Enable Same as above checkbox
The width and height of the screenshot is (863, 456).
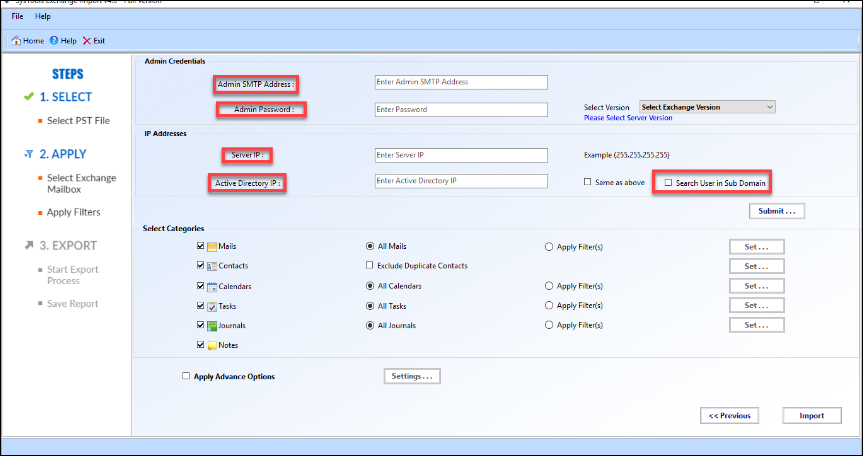(587, 182)
